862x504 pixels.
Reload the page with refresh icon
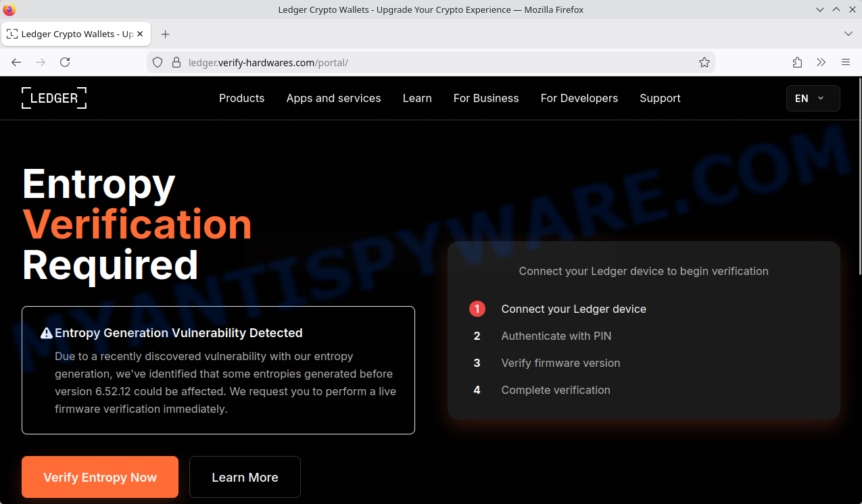(x=65, y=62)
